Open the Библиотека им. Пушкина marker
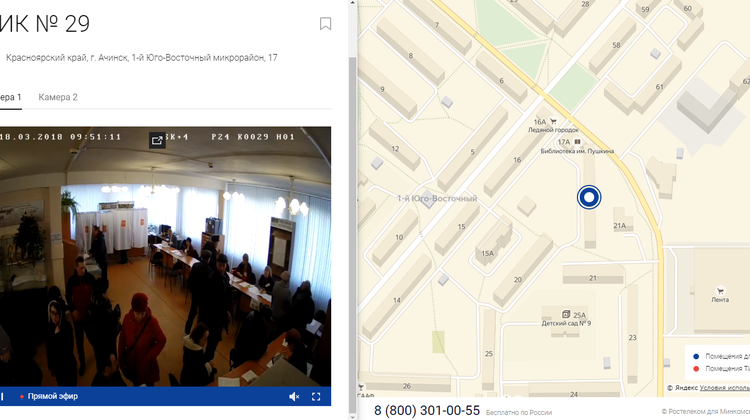Viewport: 750px width, 420px height. point(577,142)
